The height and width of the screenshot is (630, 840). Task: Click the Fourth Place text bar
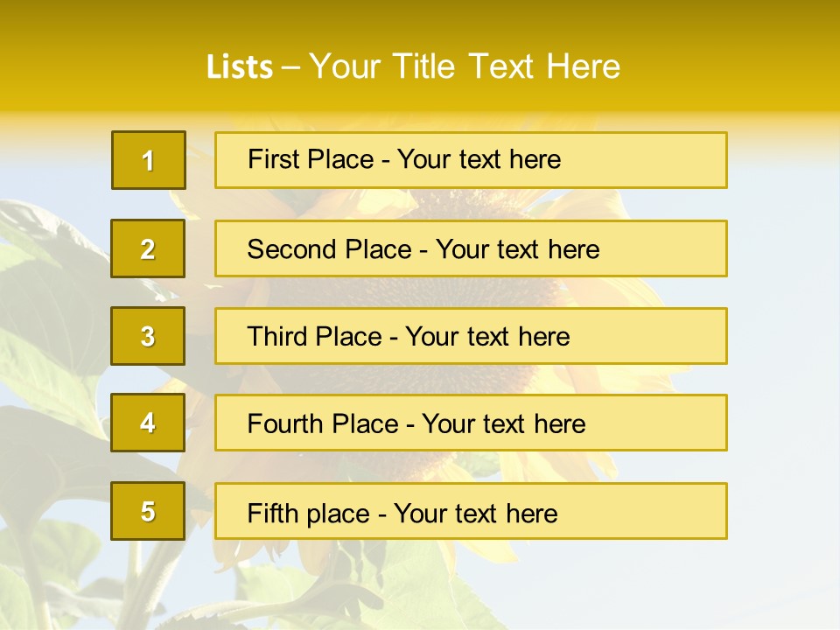pyautogui.click(x=471, y=423)
